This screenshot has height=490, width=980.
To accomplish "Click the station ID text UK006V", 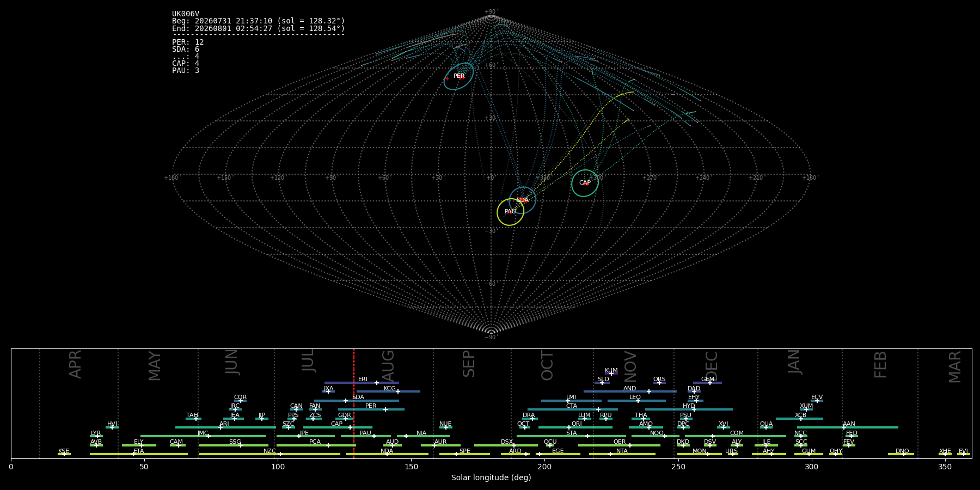I will pos(186,14).
